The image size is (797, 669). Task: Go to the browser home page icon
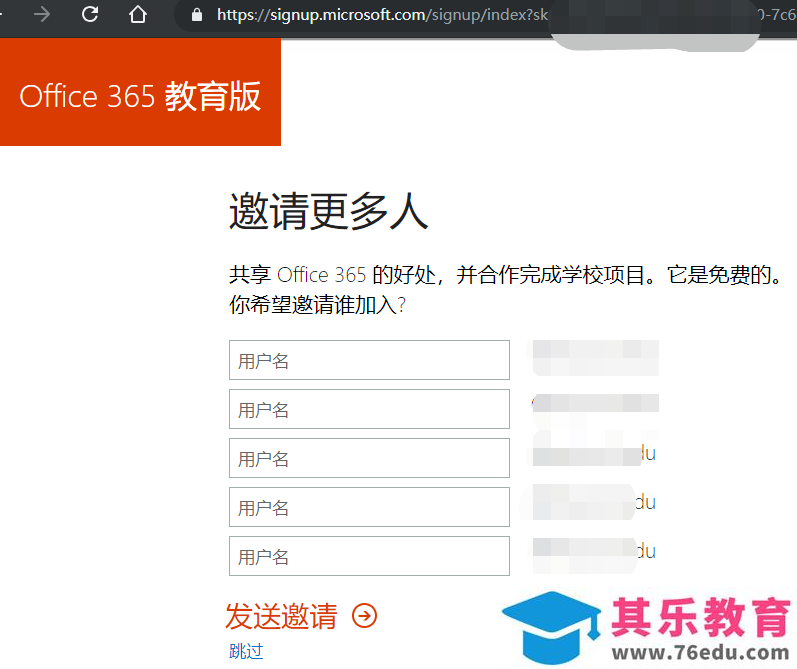[137, 14]
